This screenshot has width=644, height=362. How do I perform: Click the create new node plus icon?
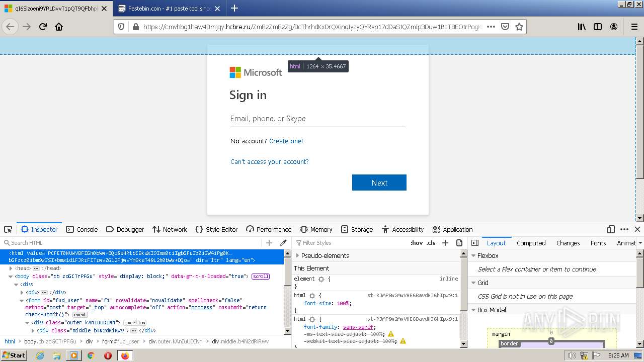[x=269, y=243]
